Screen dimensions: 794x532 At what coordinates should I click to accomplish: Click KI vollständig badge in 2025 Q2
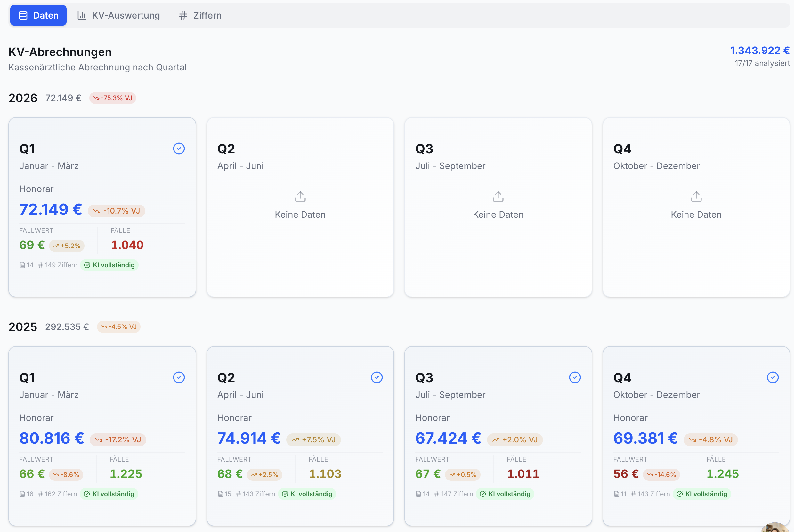pyautogui.click(x=307, y=494)
